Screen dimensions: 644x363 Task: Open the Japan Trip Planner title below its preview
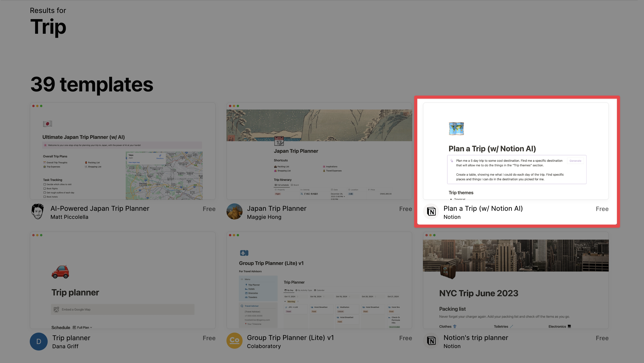click(x=277, y=209)
